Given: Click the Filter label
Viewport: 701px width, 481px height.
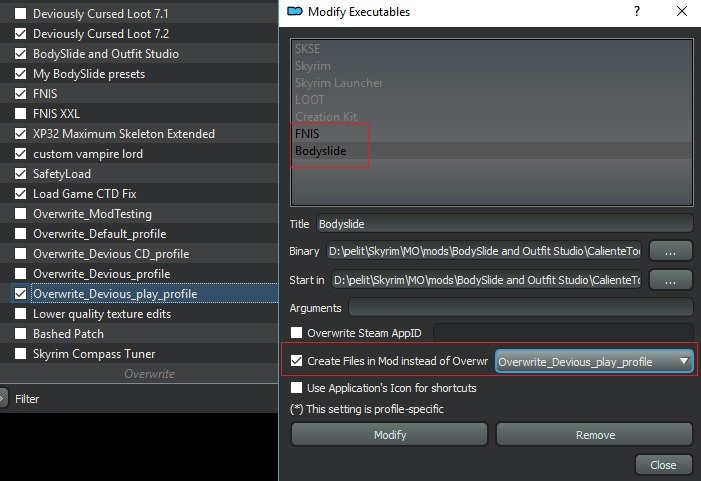Looking at the screenshot, I should [27, 399].
